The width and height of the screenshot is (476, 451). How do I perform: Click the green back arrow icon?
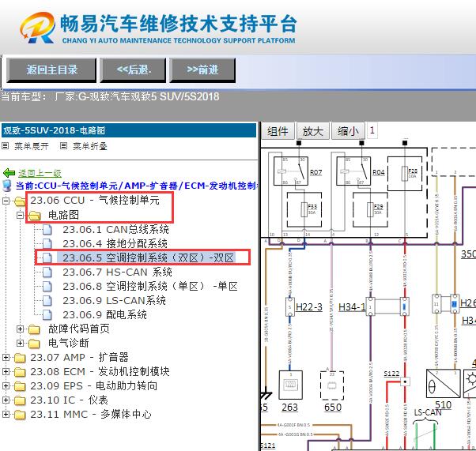[9, 173]
